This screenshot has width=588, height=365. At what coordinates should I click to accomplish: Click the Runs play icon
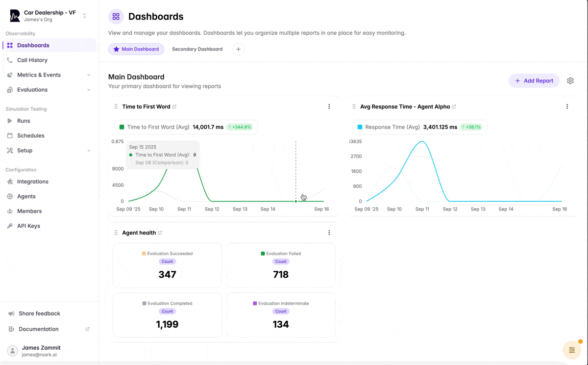point(10,121)
